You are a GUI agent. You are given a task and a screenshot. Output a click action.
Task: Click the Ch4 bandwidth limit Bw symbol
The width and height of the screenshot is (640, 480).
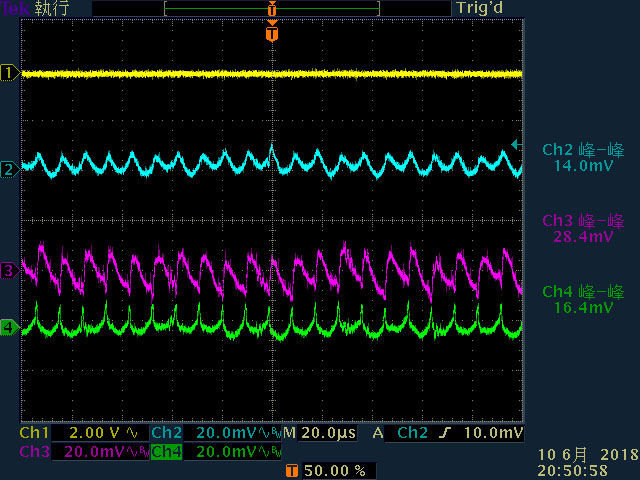pos(276,452)
